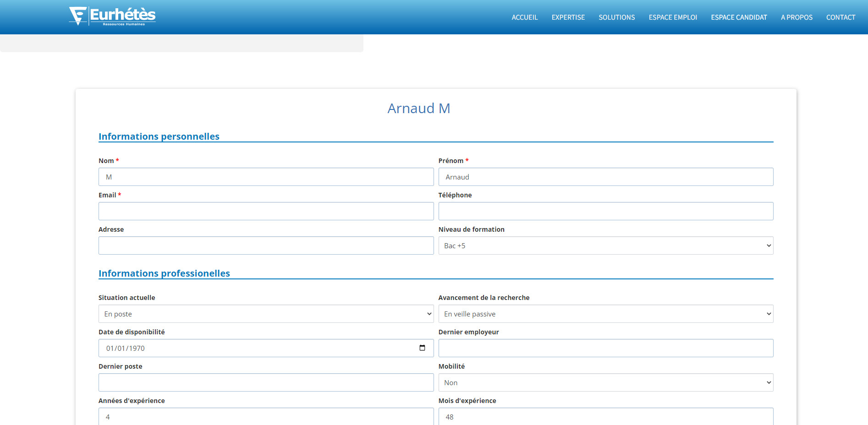
Task: Click the Adresse input field
Action: (x=266, y=245)
